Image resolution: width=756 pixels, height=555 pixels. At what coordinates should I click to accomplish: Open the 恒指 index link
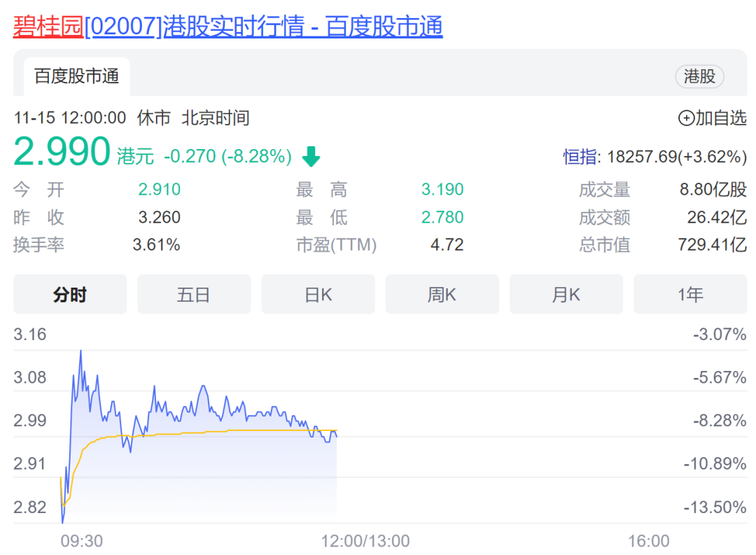[580, 157]
